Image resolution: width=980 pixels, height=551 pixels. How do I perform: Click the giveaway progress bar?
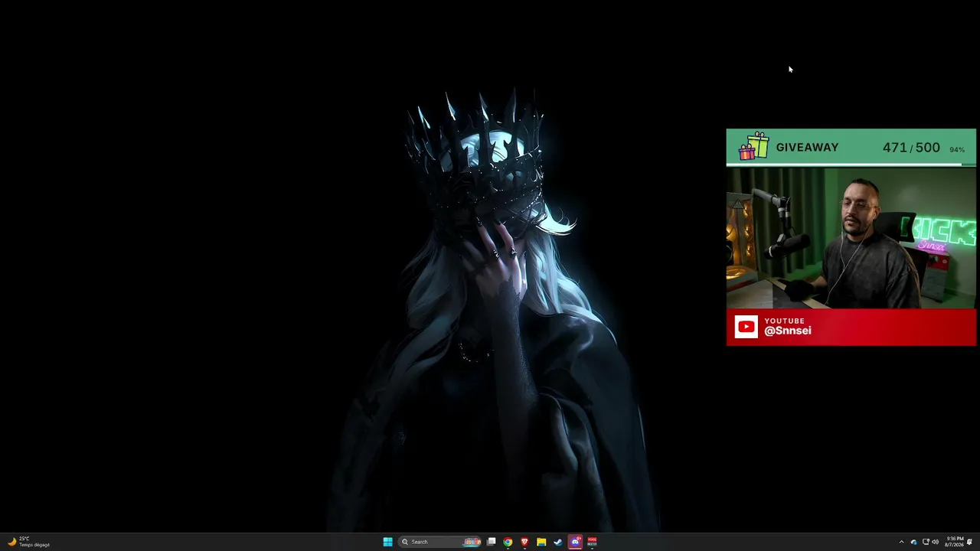click(x=851, y=165)
